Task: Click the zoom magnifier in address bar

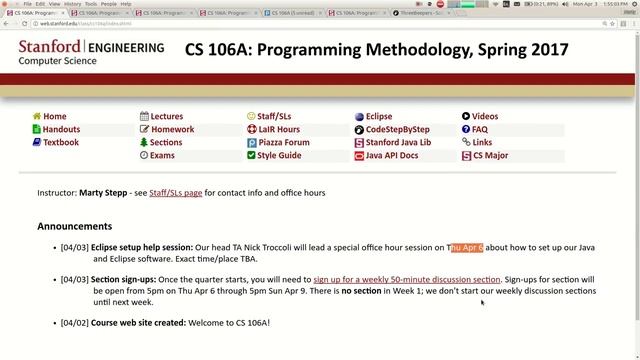Action: point(604,24)
